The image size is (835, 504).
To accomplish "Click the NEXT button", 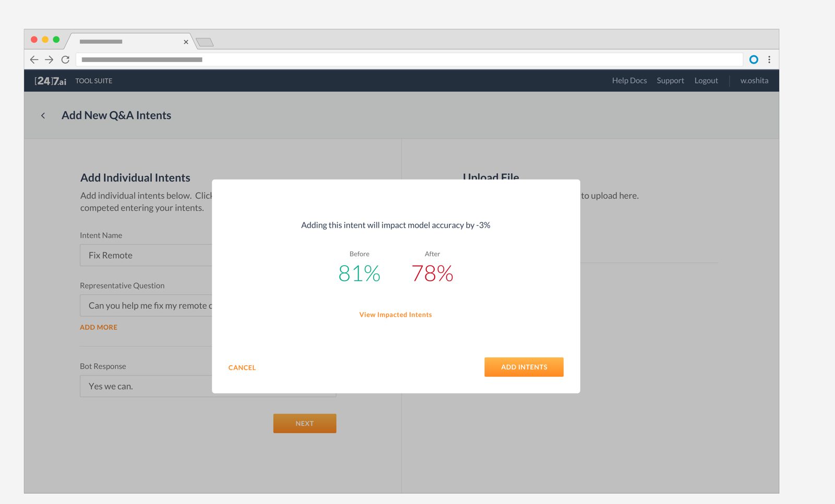I will coord(305,423).
